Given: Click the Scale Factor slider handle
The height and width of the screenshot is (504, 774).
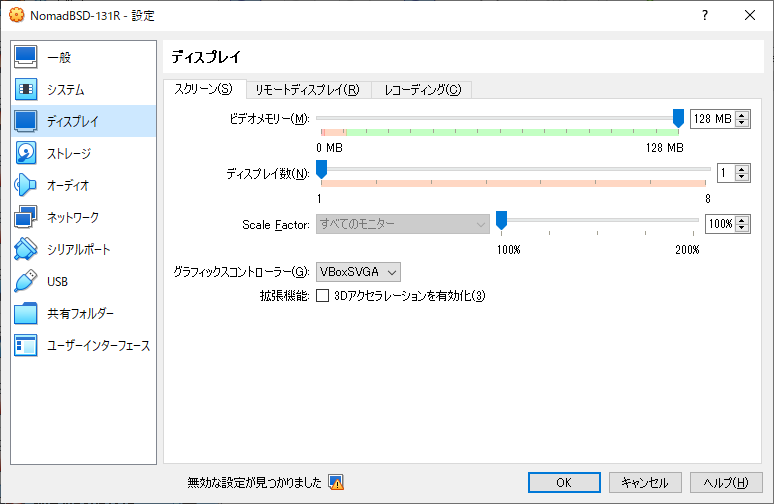Looking at the screenshot, I should pos(501,220).
